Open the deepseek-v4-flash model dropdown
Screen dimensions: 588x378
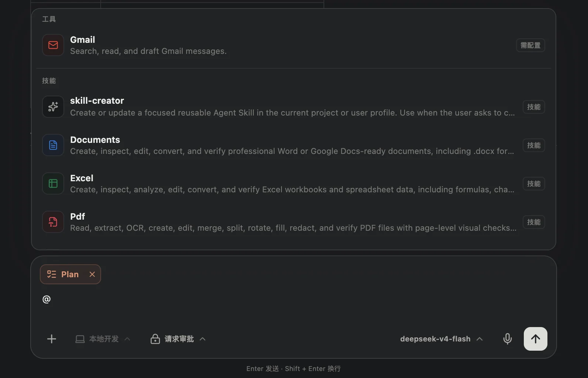(x=442, y=339)
